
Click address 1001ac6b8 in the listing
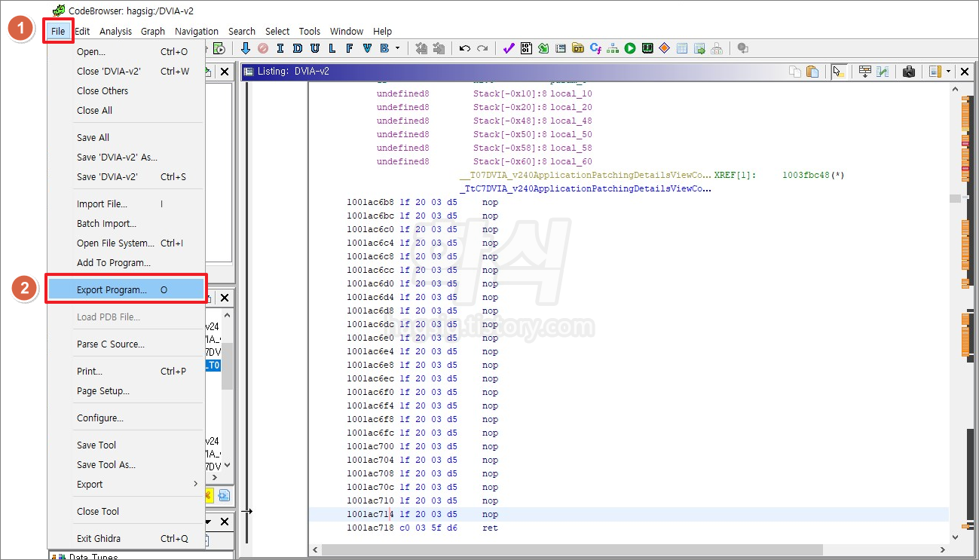tap(369, 202)
